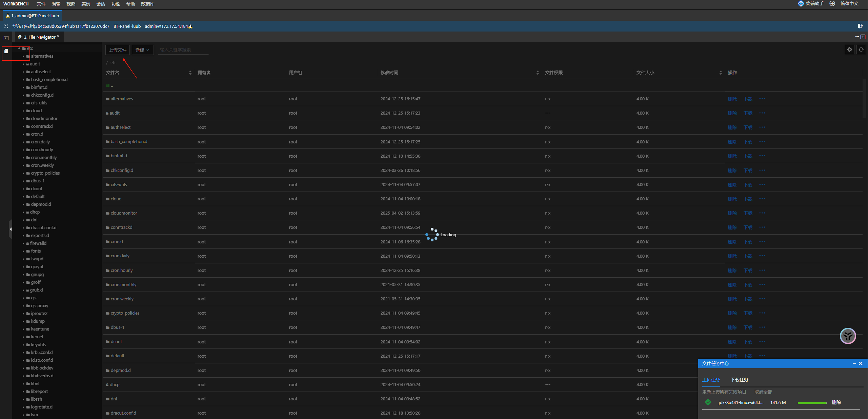Expand the cron.daily tree folder
868x419 pixels.
(x=23, y=142)
